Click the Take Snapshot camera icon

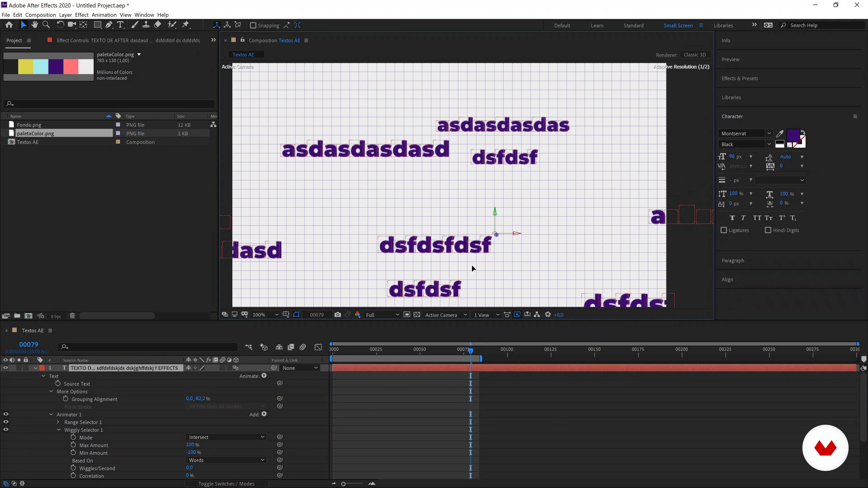pyautogui.click(x=337, y=314)
